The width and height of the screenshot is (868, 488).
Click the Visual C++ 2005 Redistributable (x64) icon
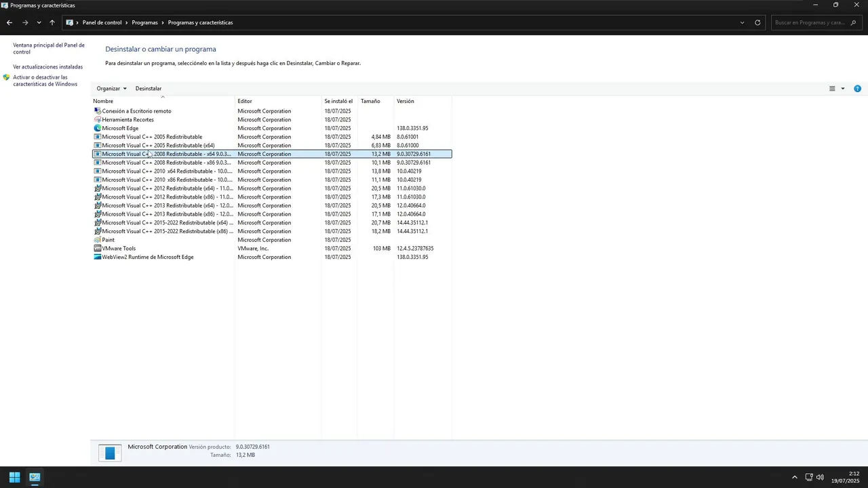point(98,145)
